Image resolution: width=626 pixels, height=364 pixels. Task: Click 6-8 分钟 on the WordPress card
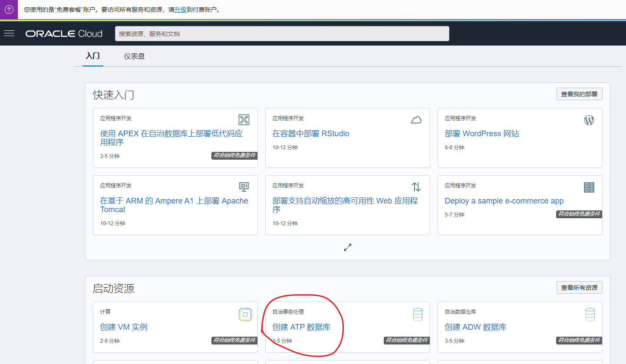coord(455,148)
